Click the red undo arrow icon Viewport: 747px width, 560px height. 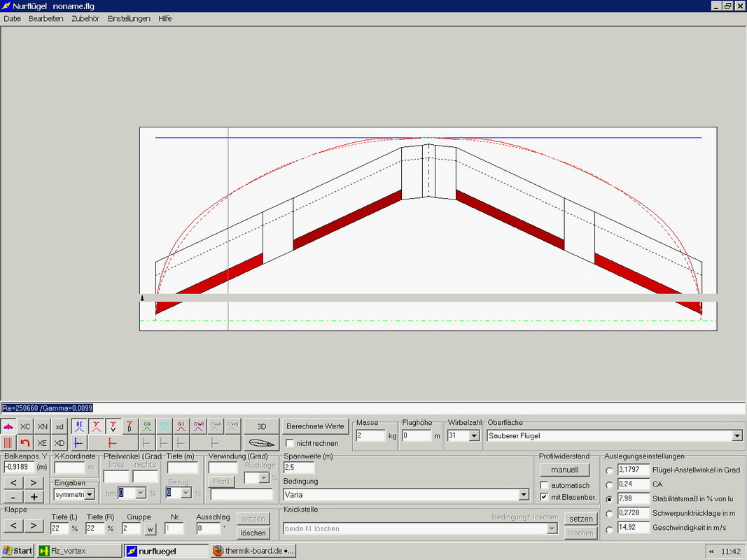[25, 442]
